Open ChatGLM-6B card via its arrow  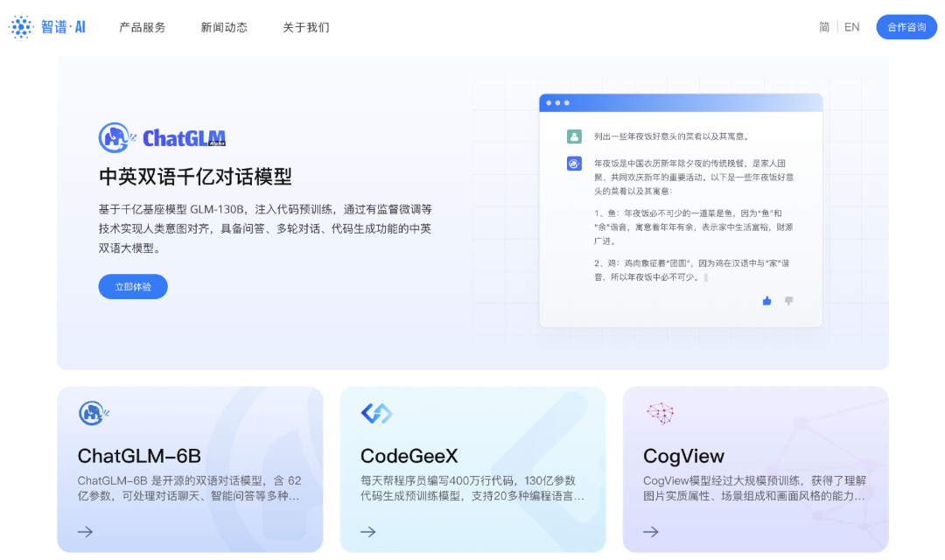[x=86, y=532]
